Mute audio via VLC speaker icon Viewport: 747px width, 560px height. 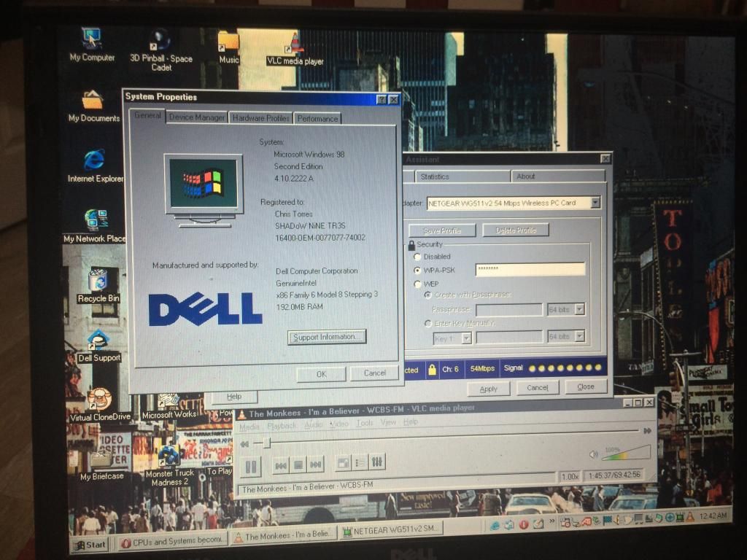click(x=593, y=455)
